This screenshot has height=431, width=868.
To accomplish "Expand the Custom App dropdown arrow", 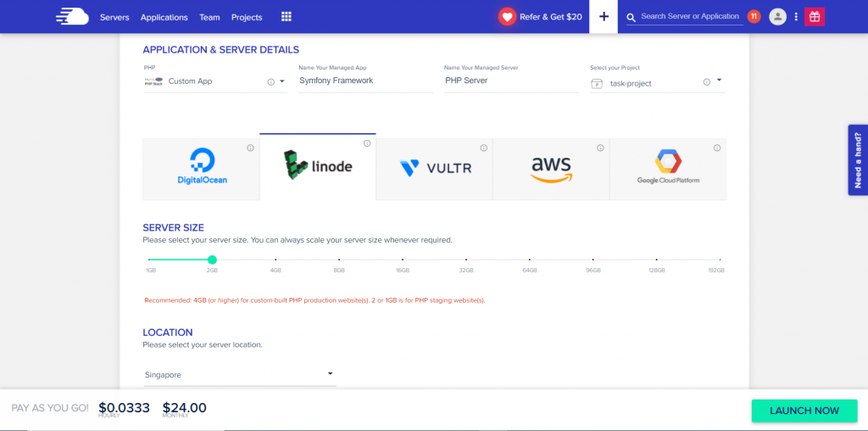I will [x=281, y=81].
